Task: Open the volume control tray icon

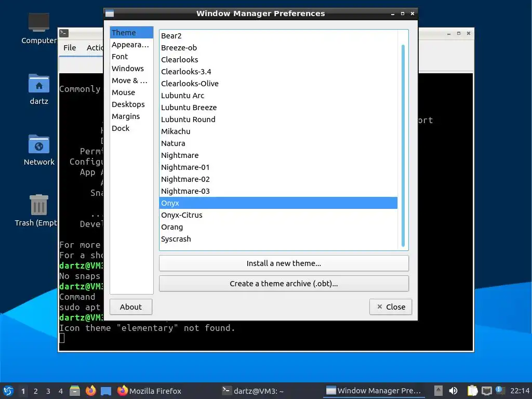Action: [453, 391]
